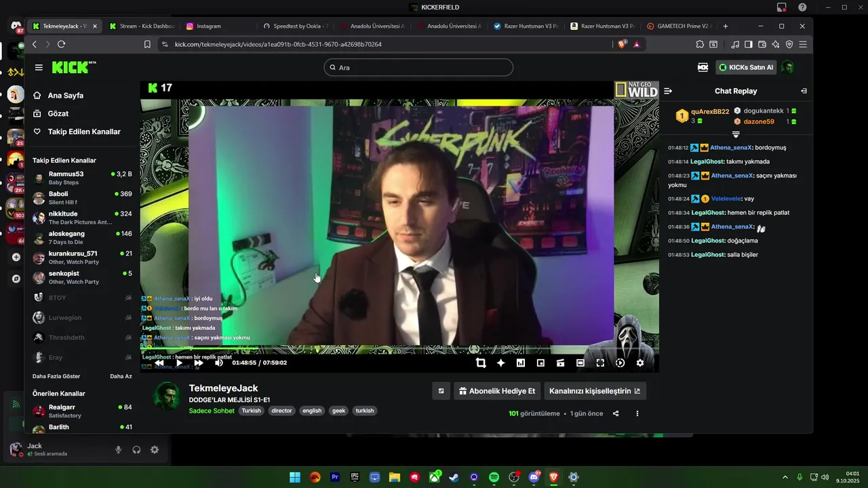Open Realgarr recommended channel
This screenshot has width=868, height=488.
(x=83, y=411)
